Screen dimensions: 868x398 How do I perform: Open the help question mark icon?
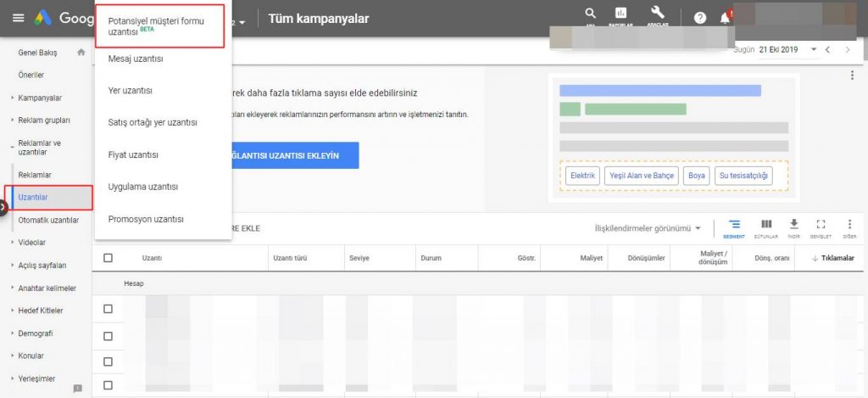pos(700,18)
